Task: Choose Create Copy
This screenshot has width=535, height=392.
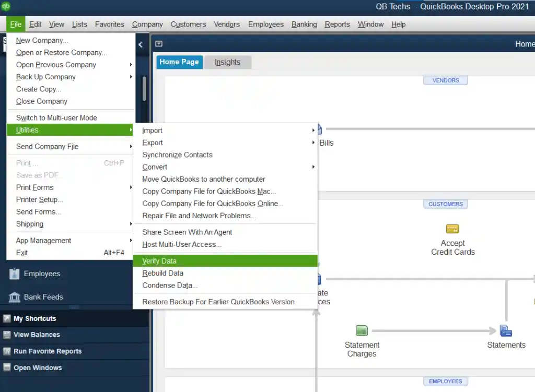Action: (x=71, y=89)
